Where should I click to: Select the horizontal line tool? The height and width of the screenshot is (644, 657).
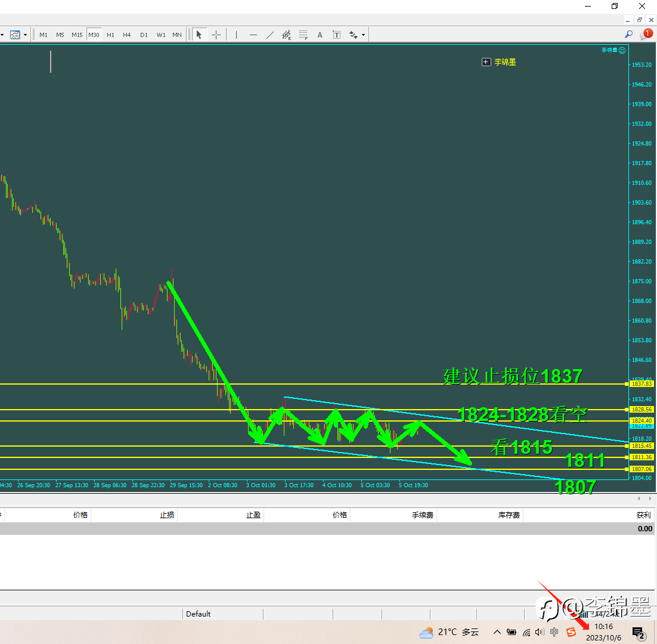coord(253,35)
